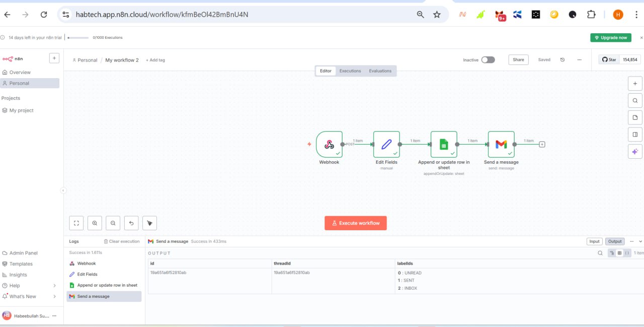Collapse the logs panel with chevron
This screenshot has height=327, width=644.
(x=640, y=241)
